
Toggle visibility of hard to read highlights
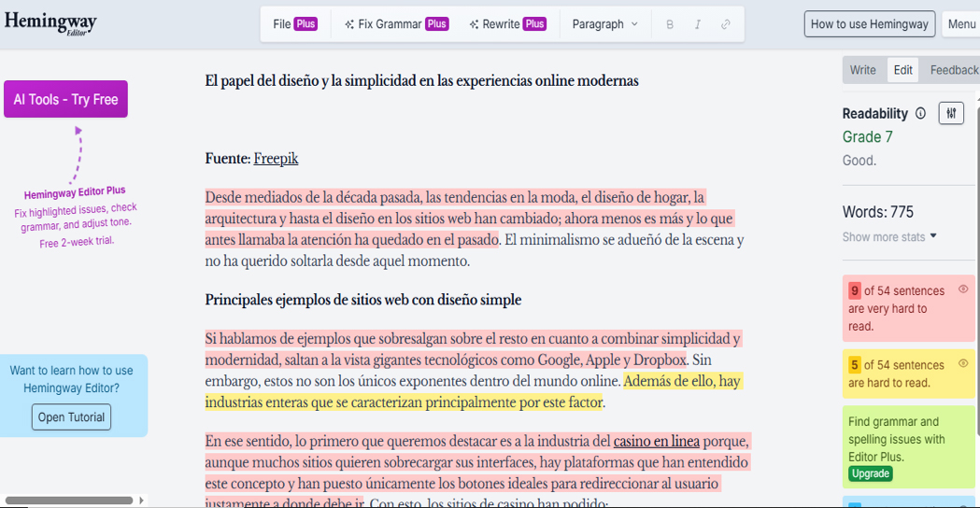[963, 363]
